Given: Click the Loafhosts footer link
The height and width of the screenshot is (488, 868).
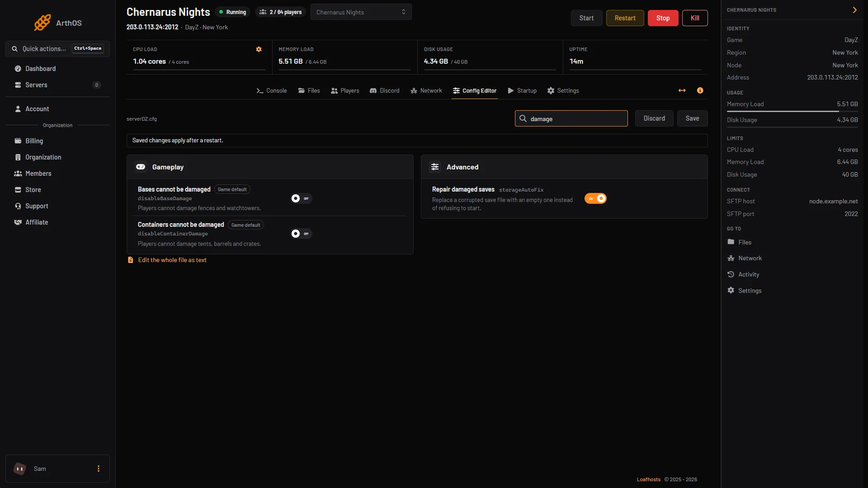Looking at the screenshot, I should [x=648, y=479].
